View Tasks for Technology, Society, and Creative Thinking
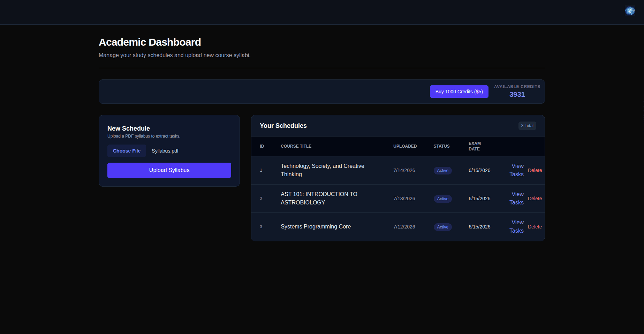This screenshot has height=334, width=644. 517,170
